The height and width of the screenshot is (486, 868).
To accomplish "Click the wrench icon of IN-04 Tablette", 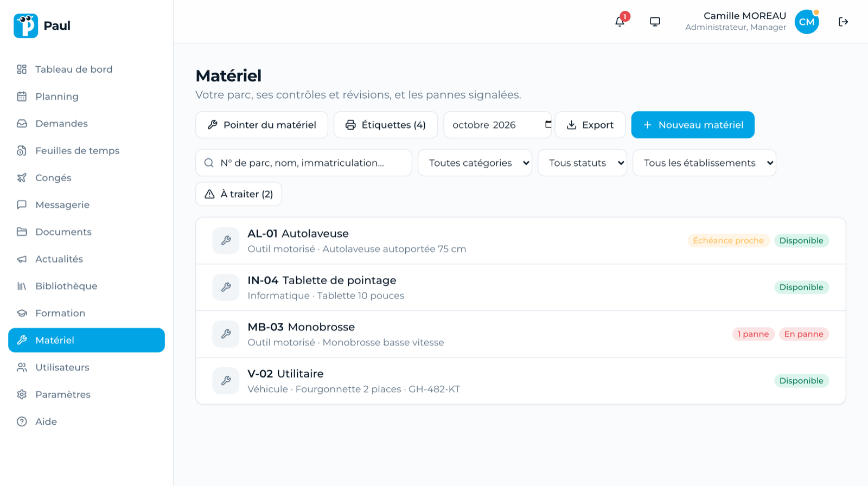I will [226, 287].
